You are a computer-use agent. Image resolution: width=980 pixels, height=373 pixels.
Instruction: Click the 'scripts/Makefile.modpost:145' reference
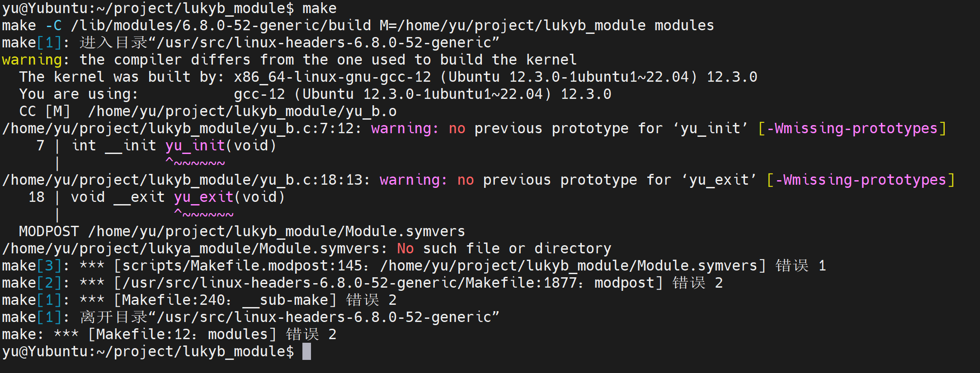(242, 266)
